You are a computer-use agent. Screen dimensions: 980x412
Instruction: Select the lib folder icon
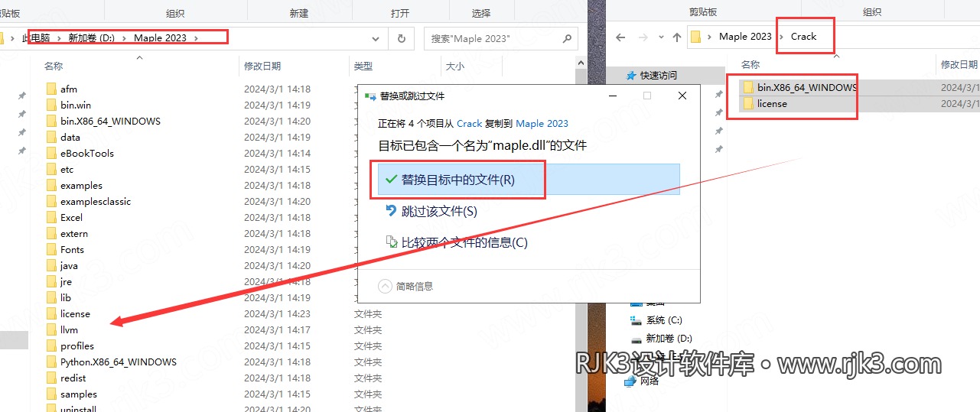(x=51, y=297)
